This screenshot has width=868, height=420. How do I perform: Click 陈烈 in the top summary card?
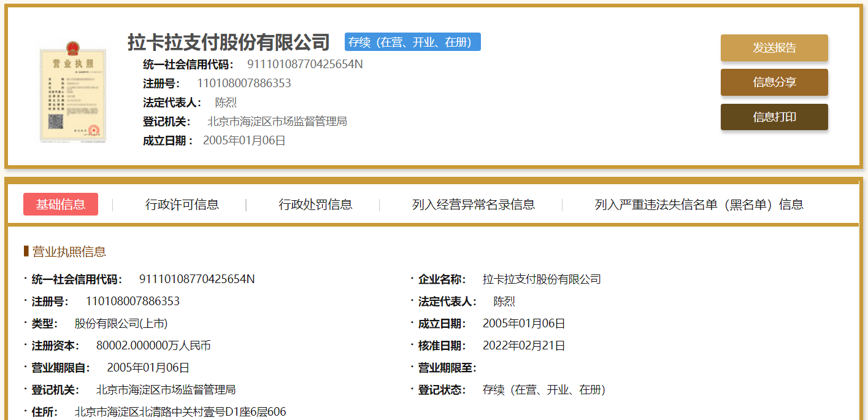[x=226, y=103]
